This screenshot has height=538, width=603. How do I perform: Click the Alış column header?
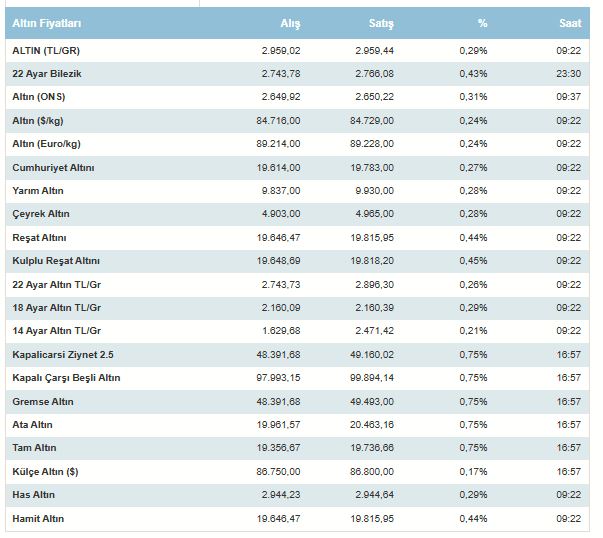290,23
